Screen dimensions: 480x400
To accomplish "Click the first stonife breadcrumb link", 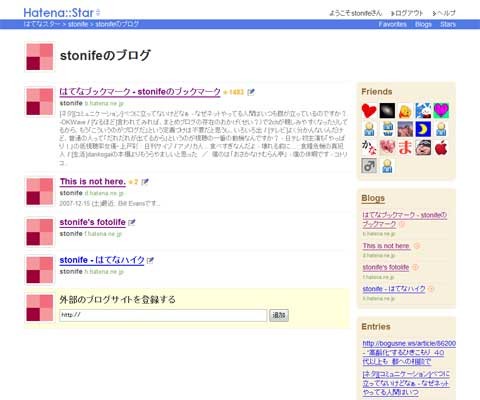I will pos(78,24).
